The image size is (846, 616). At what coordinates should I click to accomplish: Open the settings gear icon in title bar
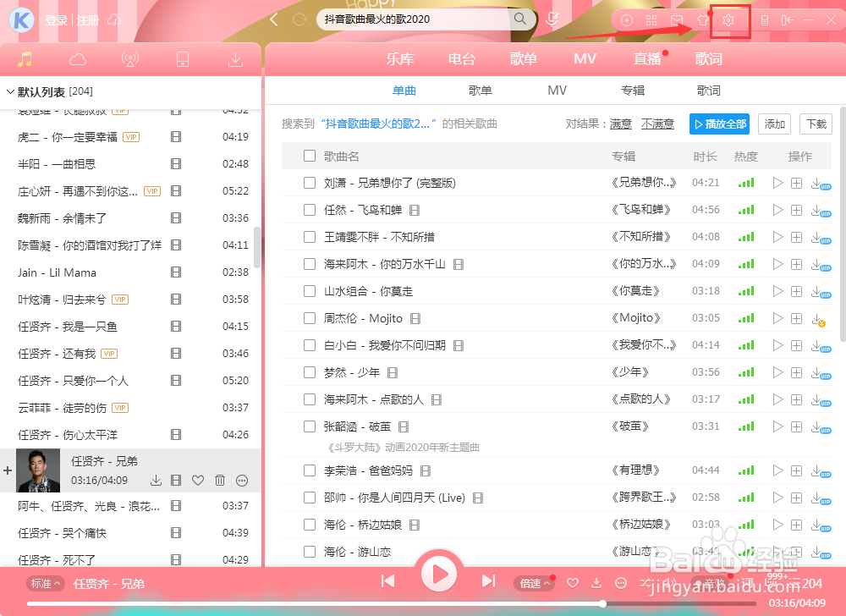[728, 20]
